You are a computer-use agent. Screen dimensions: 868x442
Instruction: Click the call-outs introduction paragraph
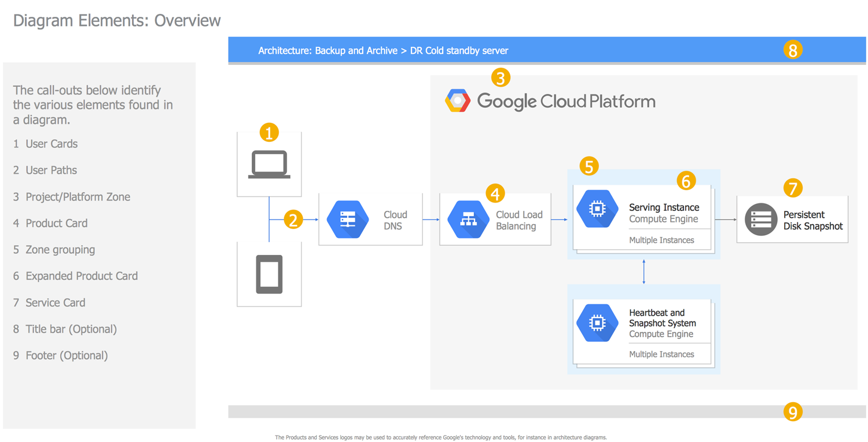[93, 105]
